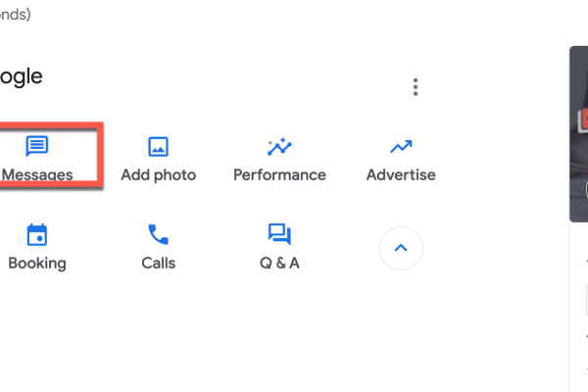Open the Messages chat bubble icon
The image size is (588, 392).
(37, 147)
